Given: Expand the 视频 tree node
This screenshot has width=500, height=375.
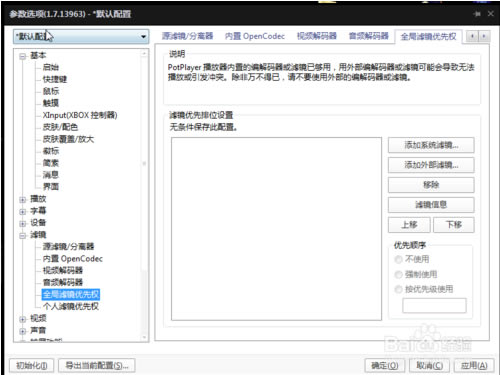Looking at the screenshot, I should (22, 319).
